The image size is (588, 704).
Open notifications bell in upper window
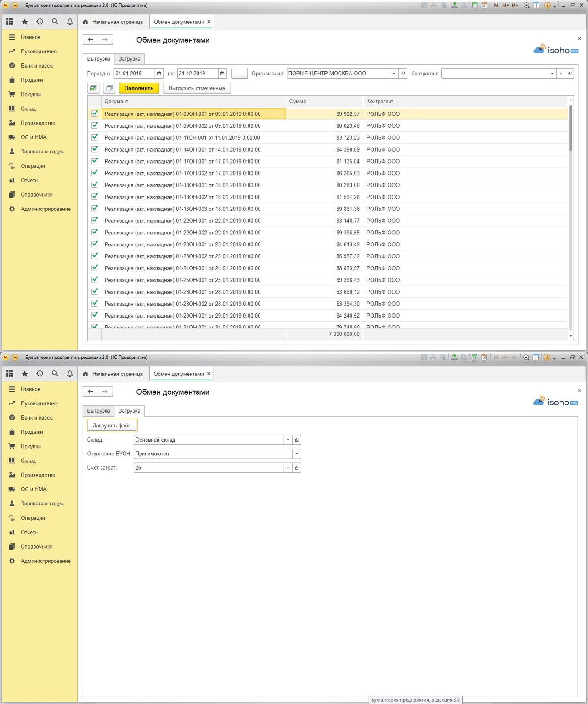pyautogui.click(x=70, y=22)
